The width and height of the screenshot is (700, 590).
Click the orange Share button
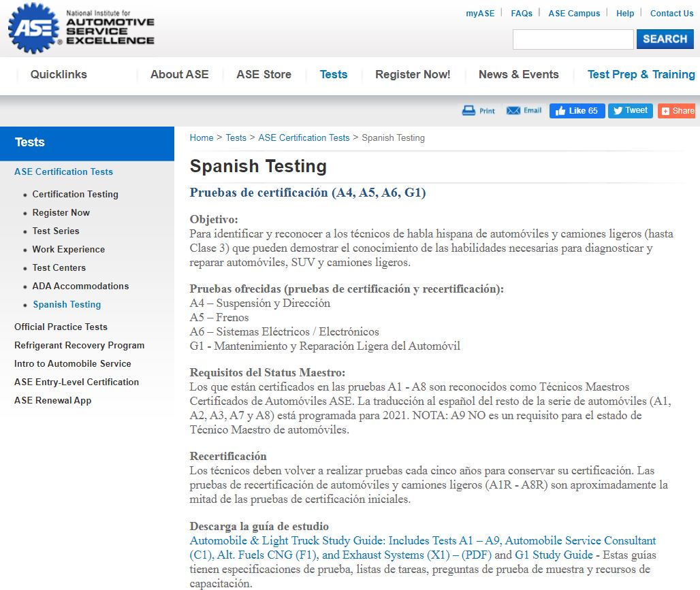pos(677,111)
